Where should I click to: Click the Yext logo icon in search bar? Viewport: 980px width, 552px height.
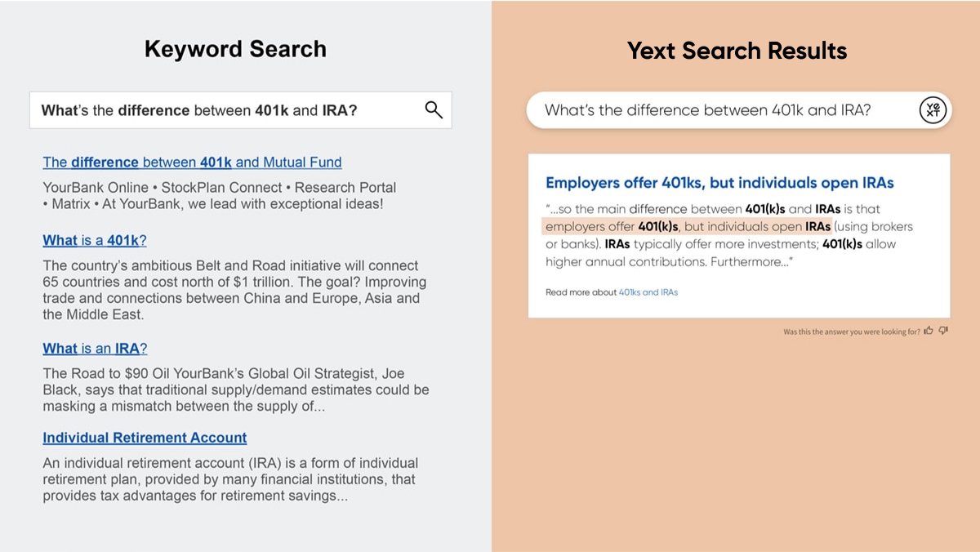pos(933,110)
